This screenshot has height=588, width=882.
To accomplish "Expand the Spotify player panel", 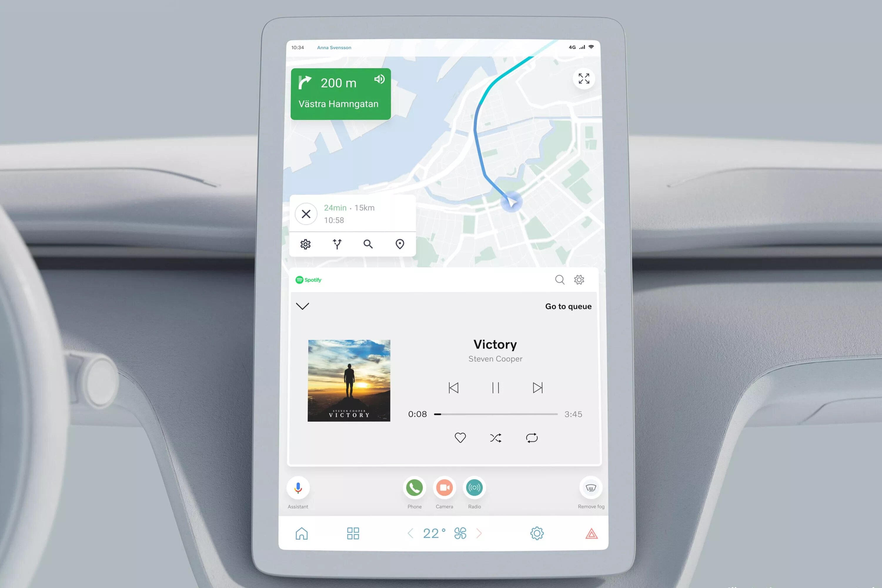I will click(303, 306).
